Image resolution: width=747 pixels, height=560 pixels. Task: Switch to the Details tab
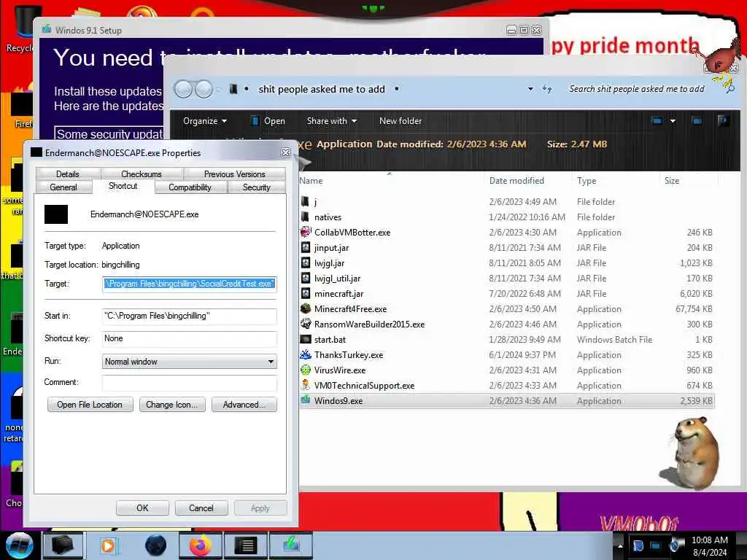point(68,174)
